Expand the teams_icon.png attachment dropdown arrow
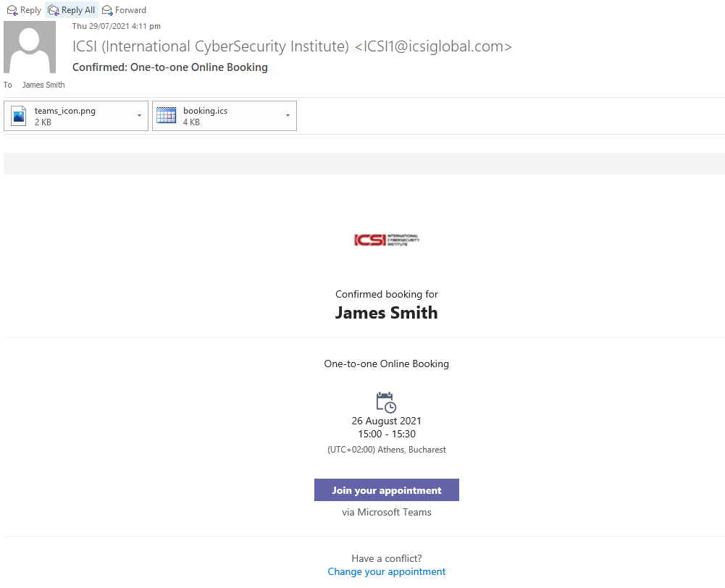The width and height of the screenshot is (725, 588). tap(139, 116)
